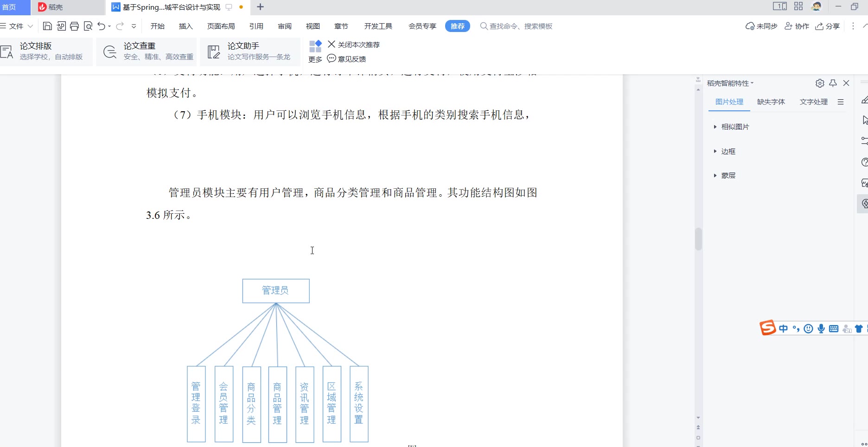This screenshot has height=447, width=868.
Task: Click the multi-device view icon in title bar
Action: coord(780,6)
